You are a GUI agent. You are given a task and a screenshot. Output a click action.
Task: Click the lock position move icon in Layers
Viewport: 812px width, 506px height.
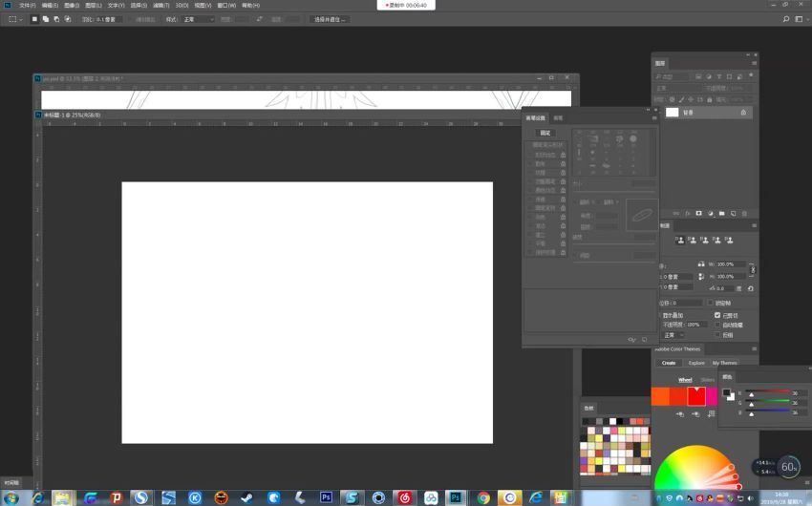[x=691, y=99]
